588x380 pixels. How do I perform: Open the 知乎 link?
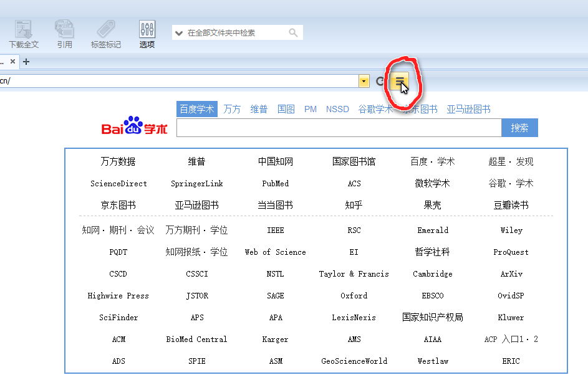click(354, 205)
